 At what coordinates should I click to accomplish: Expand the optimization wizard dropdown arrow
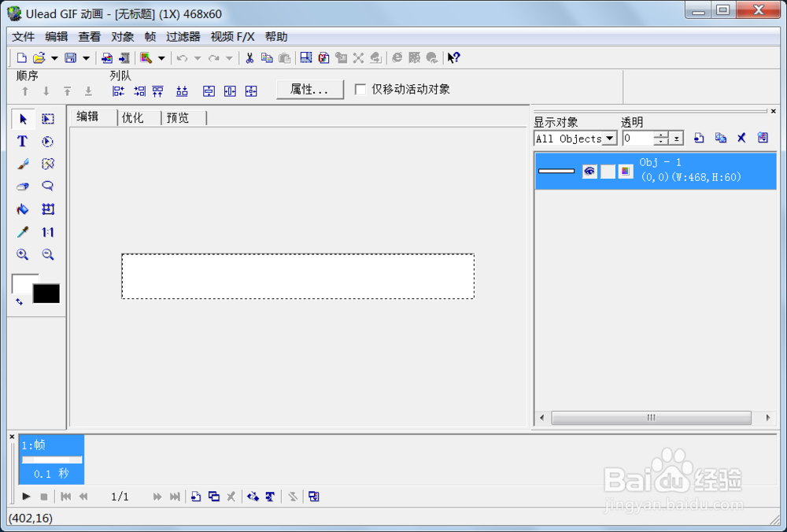(x=161, y=58)
